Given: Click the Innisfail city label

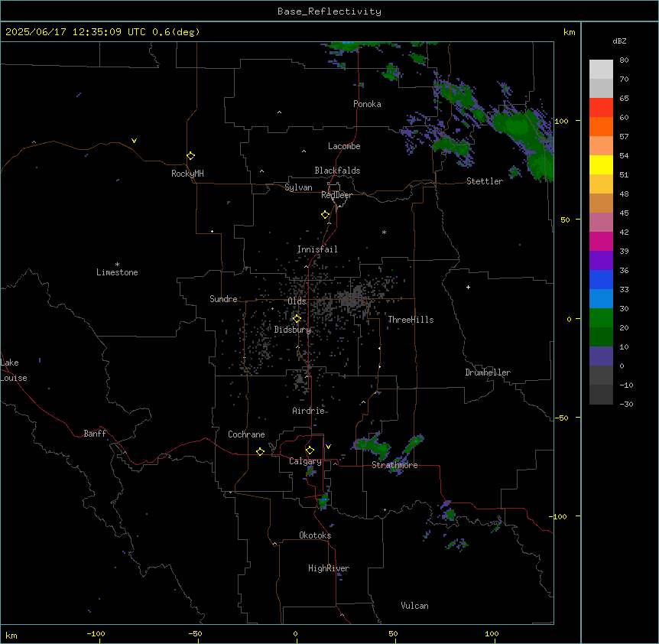Looking at the screenshot, I should point(317,249).
